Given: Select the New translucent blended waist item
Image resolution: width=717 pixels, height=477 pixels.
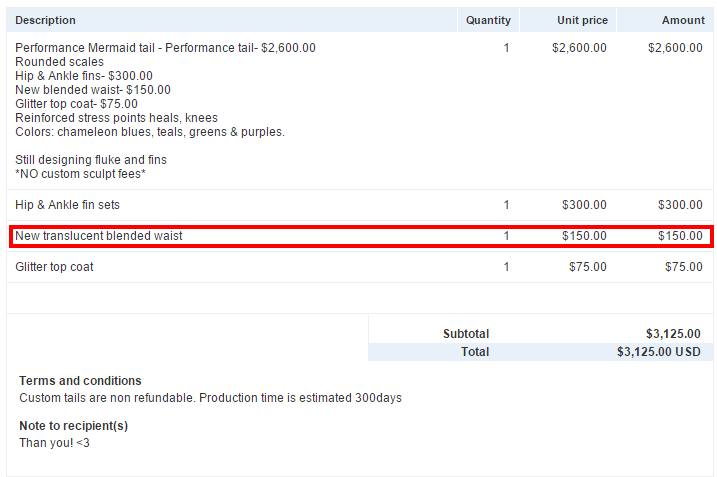Looking at the screenshot, I should pos(99,236).
